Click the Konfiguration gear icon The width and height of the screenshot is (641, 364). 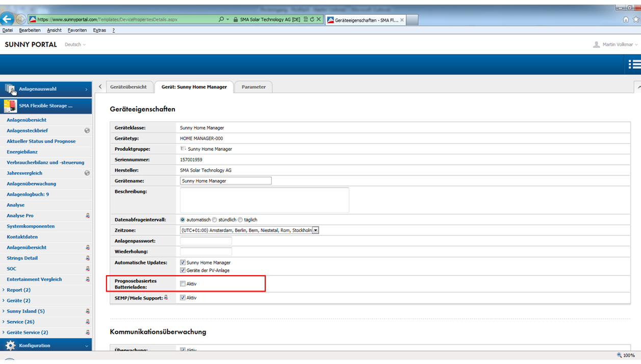coord(10,346)
